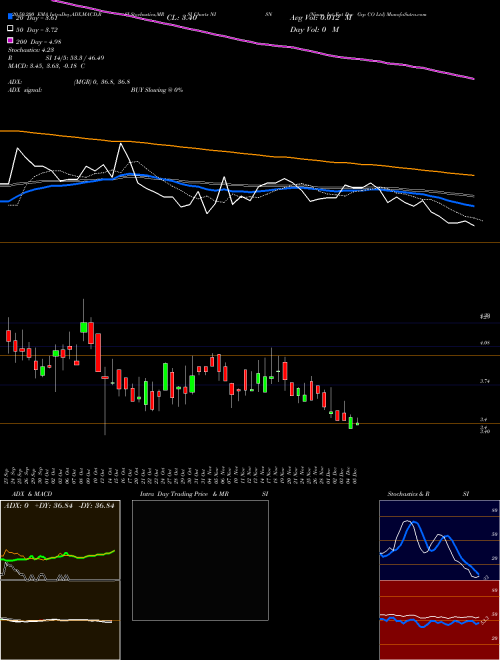Click inside the empty Intra Day chart box
The height and width of the screenshot is (660, 500).
pos(200,560)
